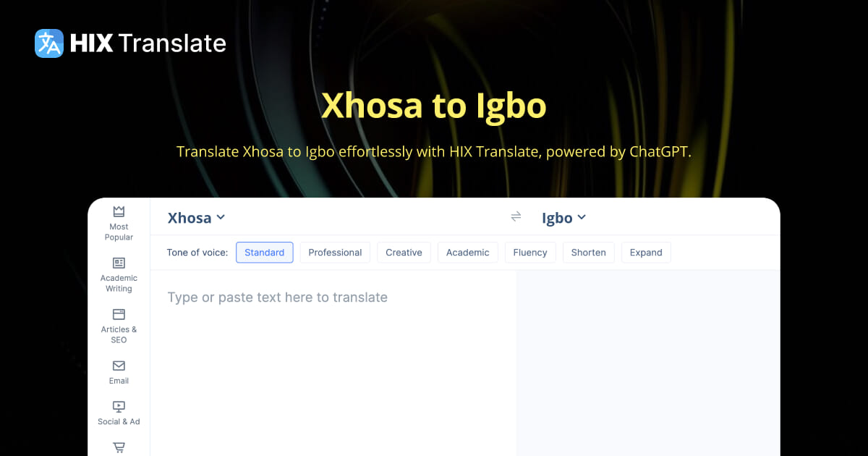Image resolution: width=868 pixels, height=456 pixels.
Task: Click the Shorten button
Action: (x=588, y=252)
